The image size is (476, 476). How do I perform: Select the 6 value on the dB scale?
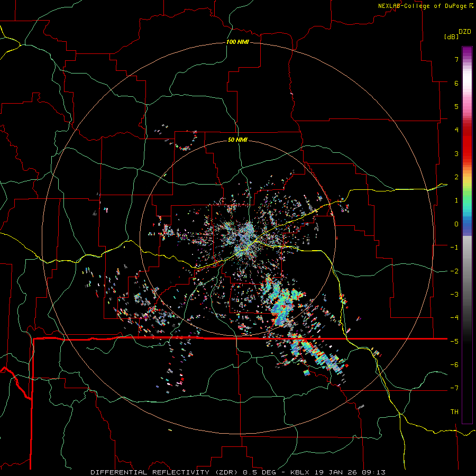[x=456, y=83]
